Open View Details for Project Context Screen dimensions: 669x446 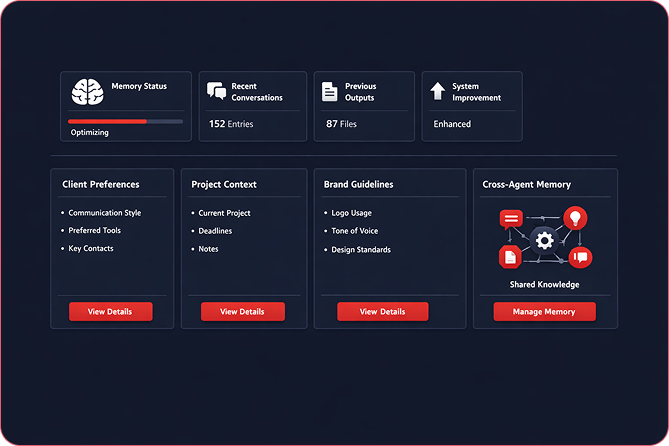[242, 312]
